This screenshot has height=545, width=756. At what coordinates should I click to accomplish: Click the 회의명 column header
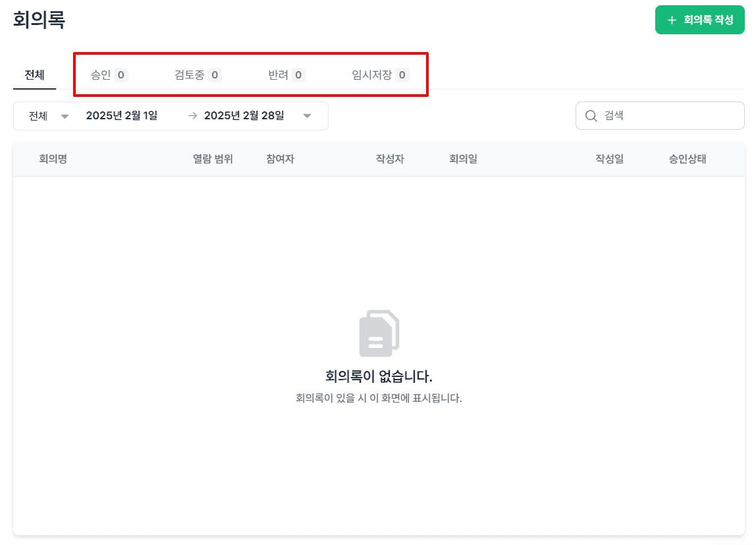coord(53,159)
